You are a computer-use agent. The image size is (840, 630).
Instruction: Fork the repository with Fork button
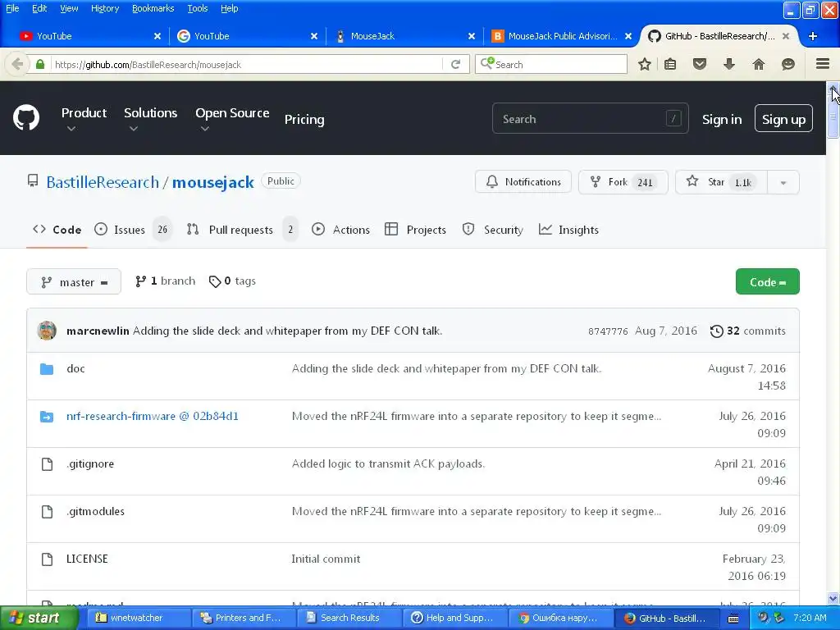[x=623, y=182]
